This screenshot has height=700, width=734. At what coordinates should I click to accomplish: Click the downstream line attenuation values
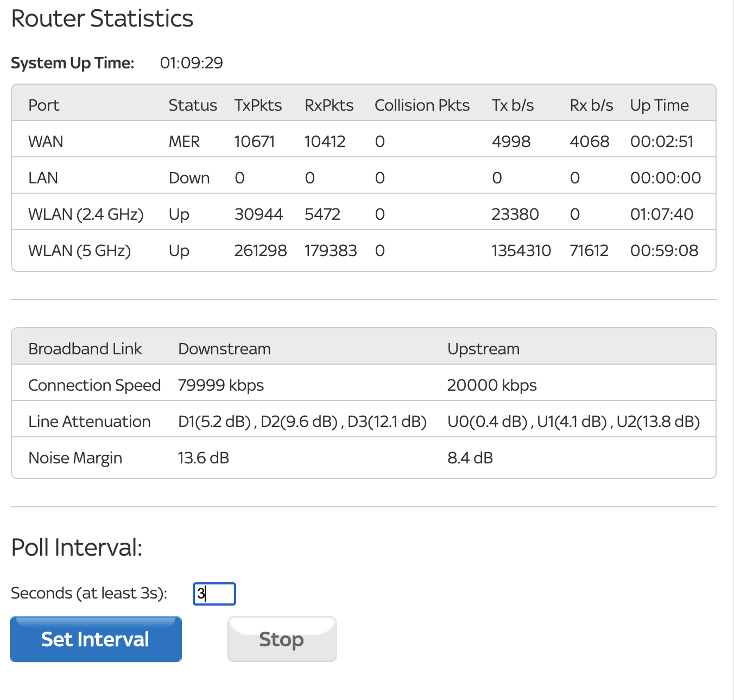click(x=302, y=422)
